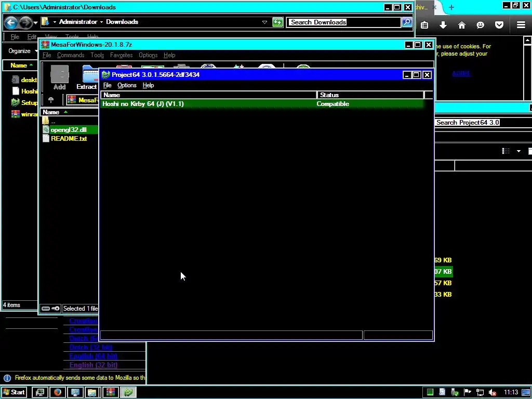Image resolution: width=532 pixels, height=399 pixels.
Task: Open Explorer recent locations dropdown arrow
Action: point(36,23)
